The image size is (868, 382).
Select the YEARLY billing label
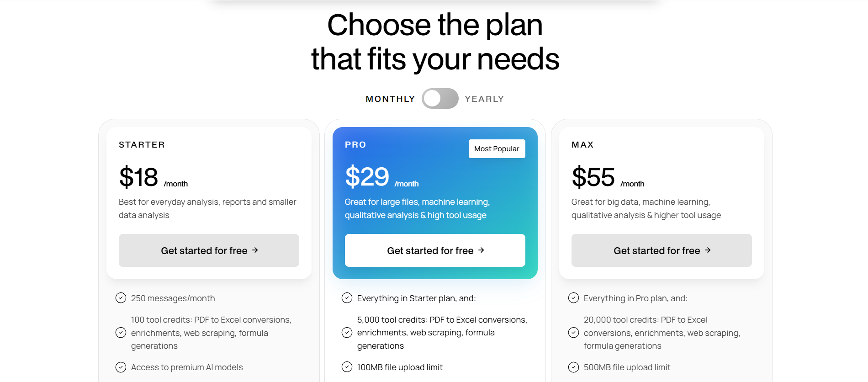coord(484,98)
